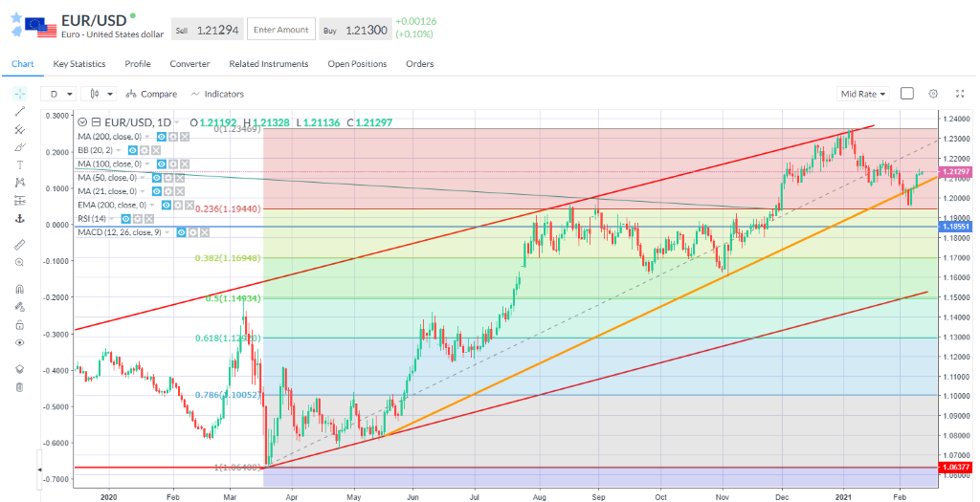Open the Related Instruments tab
Image resolution: width=980 pixels, height=502 pixels.
point(268,64)
